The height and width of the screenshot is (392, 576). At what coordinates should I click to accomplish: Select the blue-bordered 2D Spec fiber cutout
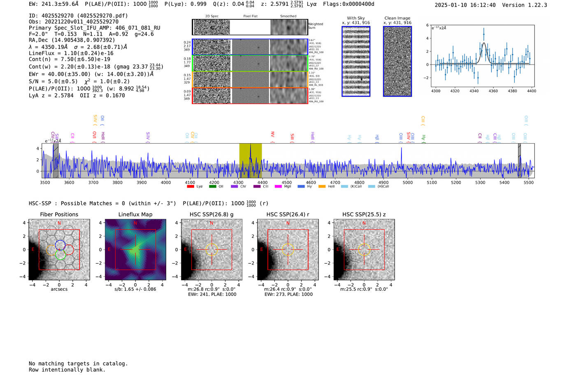pos(212,47)
